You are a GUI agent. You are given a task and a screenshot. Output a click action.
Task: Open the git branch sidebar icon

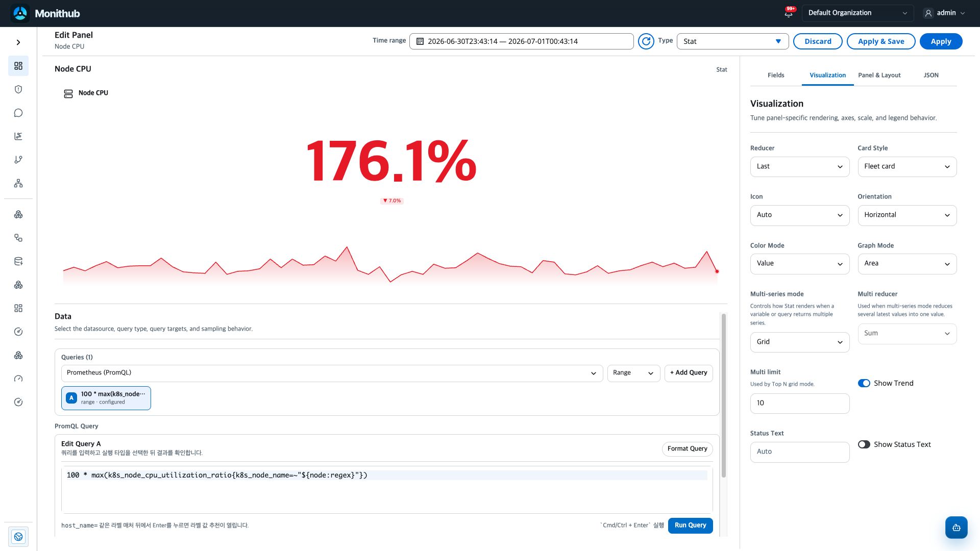(x=18, y=160)
